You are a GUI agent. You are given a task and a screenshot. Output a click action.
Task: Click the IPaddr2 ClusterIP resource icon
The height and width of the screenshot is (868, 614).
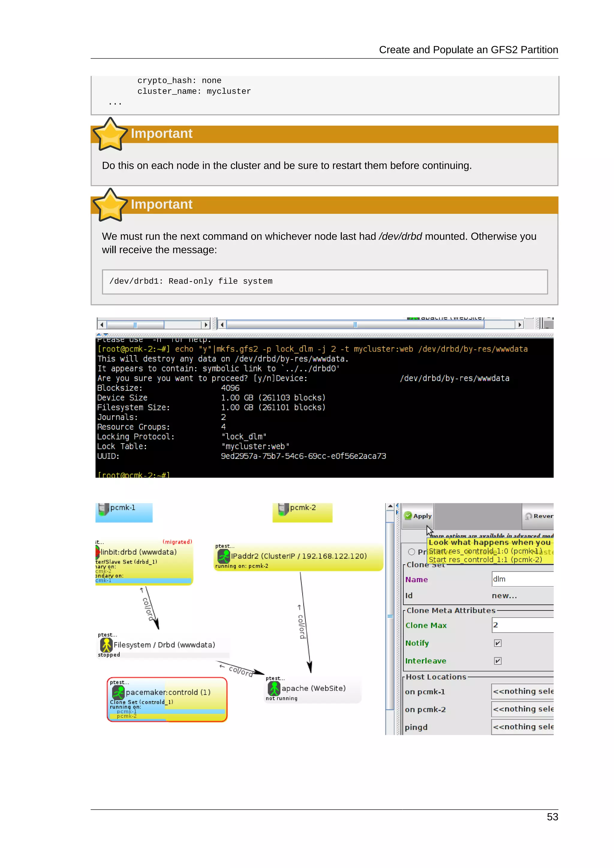224,556
